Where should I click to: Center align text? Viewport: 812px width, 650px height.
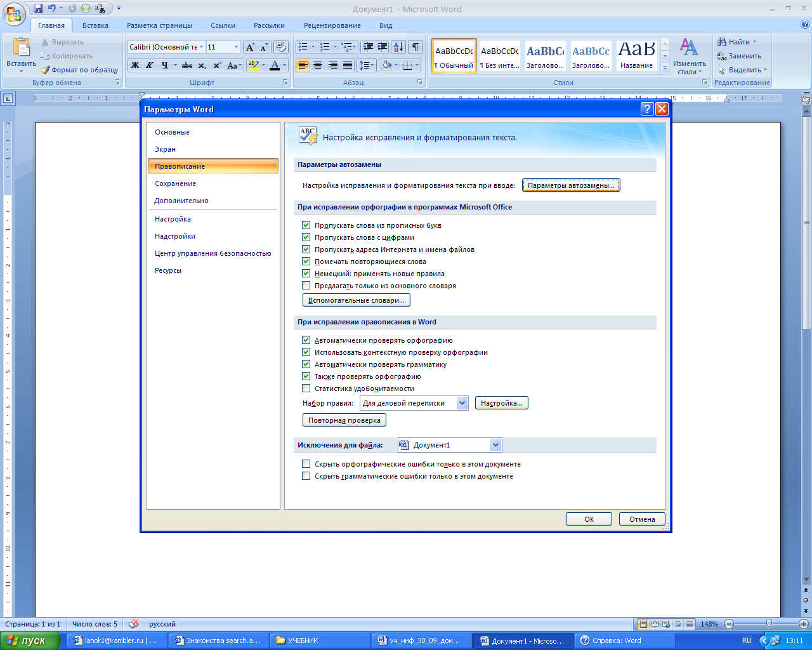[x=318, y=65]
